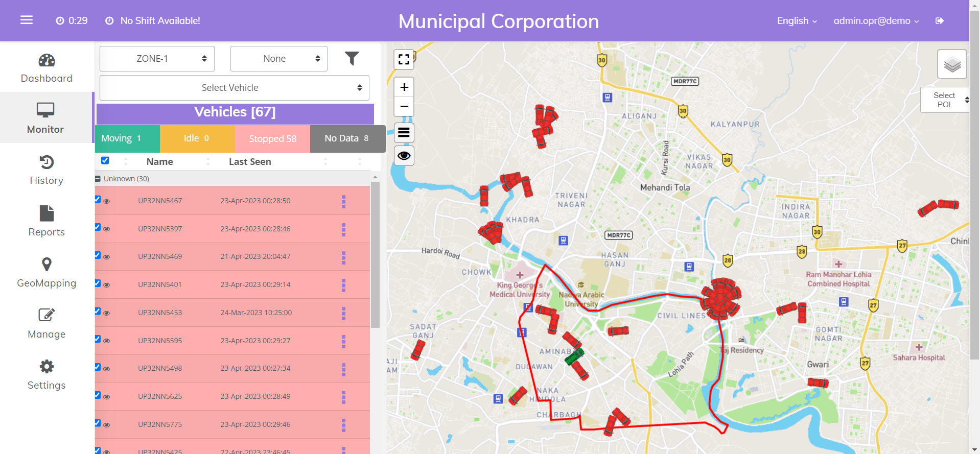This screenshot has width=980, height=454.
Task: Click the green vehicle marker on map
Action: tap(574, 356)
